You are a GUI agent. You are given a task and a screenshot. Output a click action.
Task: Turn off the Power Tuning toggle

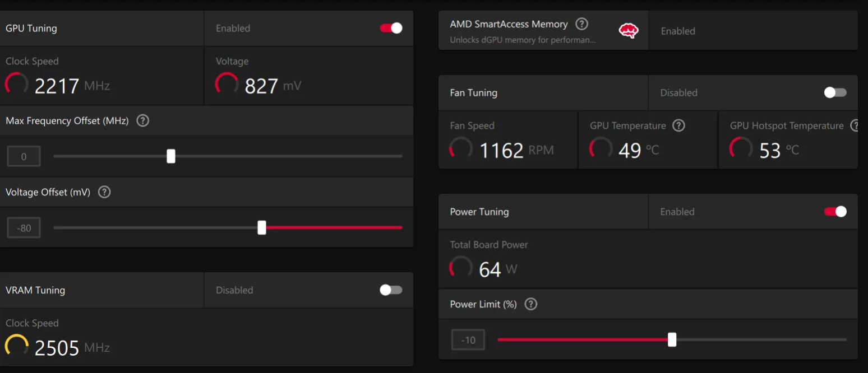[835, 211]
